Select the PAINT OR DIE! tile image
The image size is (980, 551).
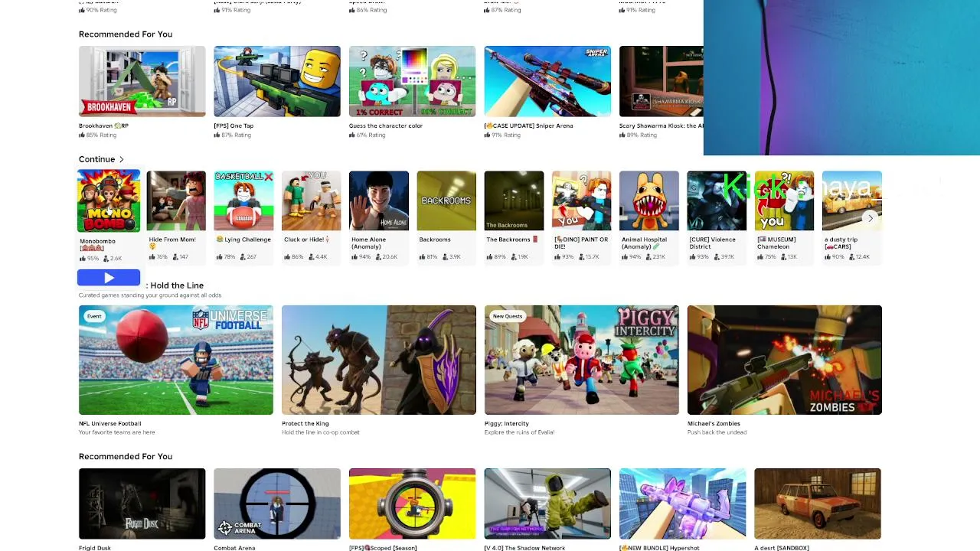coord(581,201)
